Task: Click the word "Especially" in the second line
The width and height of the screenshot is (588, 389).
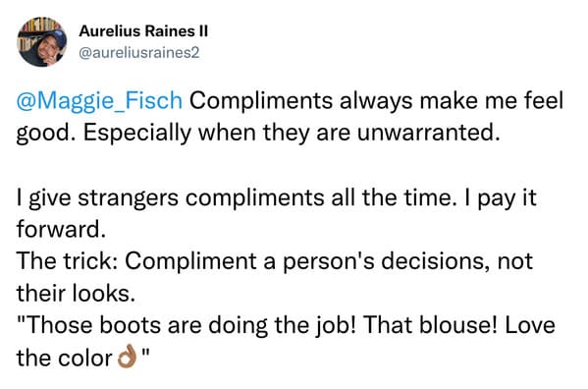Action: 137,133
